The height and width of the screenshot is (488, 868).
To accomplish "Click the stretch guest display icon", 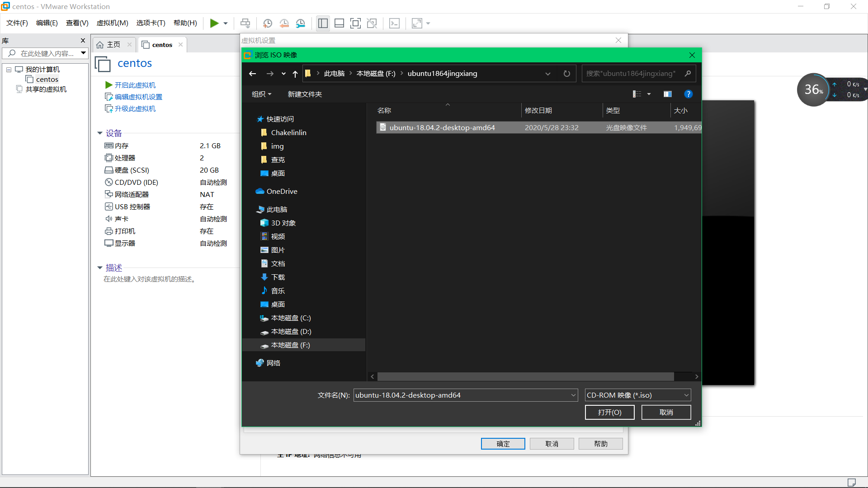I will tap(417, 23).
